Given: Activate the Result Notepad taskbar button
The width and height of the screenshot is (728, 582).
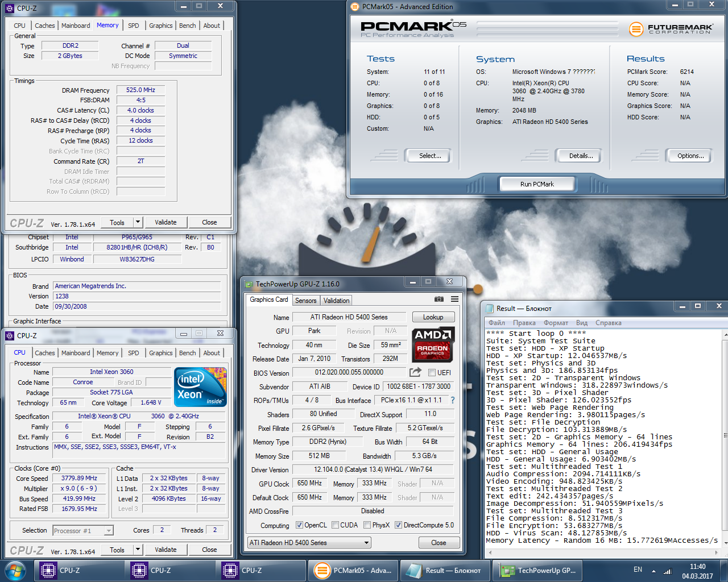Looking at the screenshot, I should coord(445,571).
